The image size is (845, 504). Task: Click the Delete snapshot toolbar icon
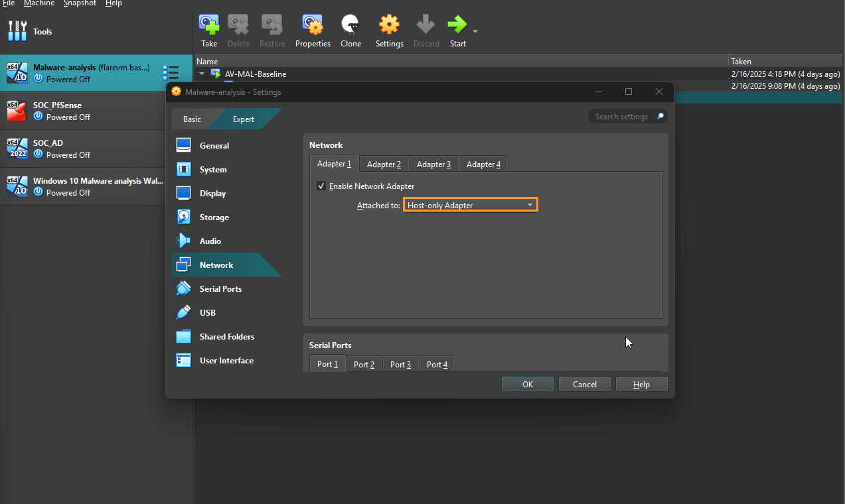tap(238, 25)
